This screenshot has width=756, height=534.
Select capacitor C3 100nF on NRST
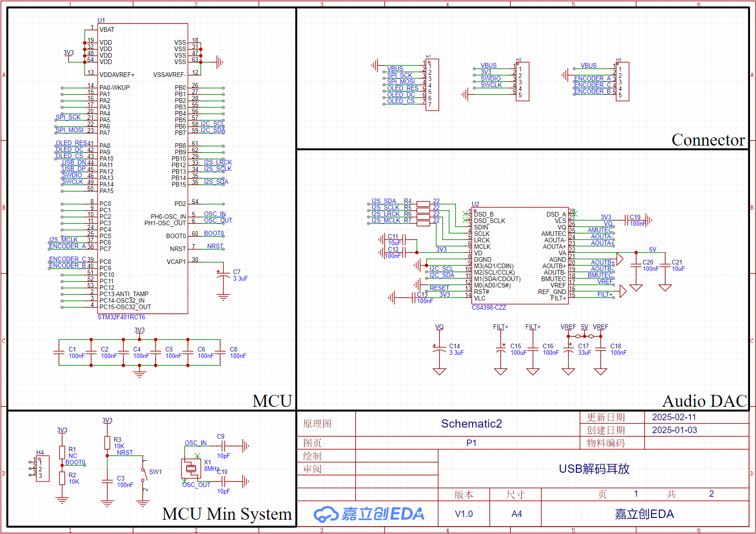107,481
